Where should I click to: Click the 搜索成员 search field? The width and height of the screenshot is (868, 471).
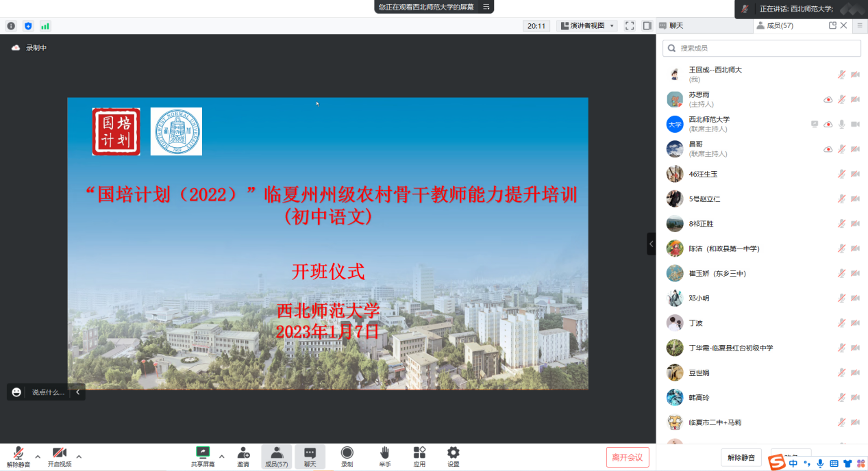coord(761,48)
